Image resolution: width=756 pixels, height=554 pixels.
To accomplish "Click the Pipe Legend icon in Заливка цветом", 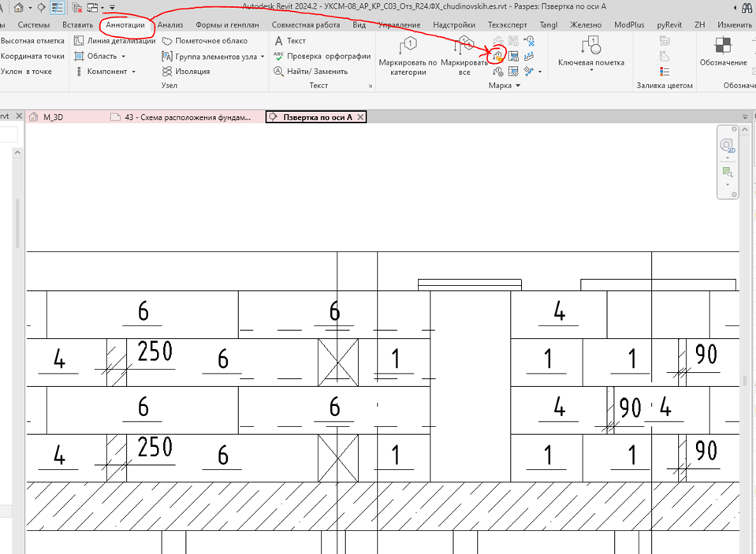I will tap(665, 57).
